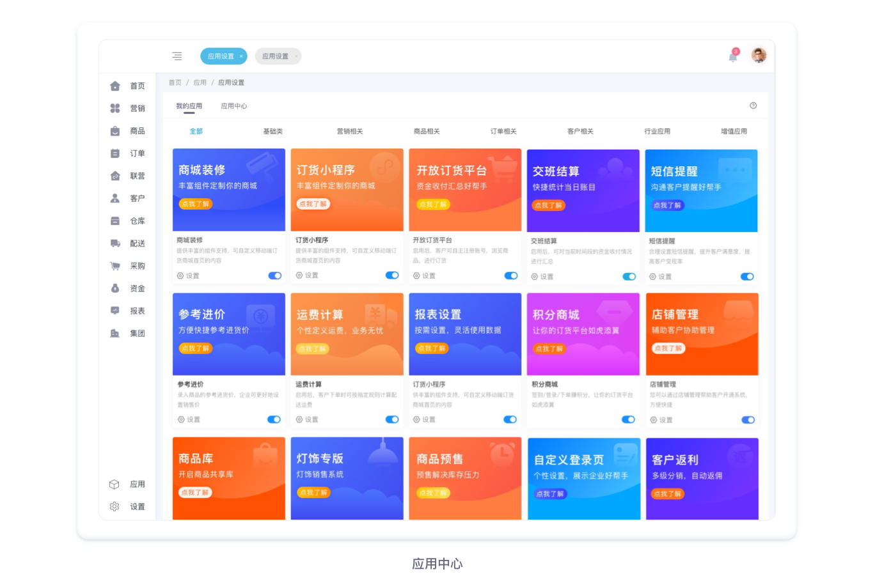875x588 pixels.
Task: Disable the 短信提醒 app switch
Action: click(x=747, y=277)
